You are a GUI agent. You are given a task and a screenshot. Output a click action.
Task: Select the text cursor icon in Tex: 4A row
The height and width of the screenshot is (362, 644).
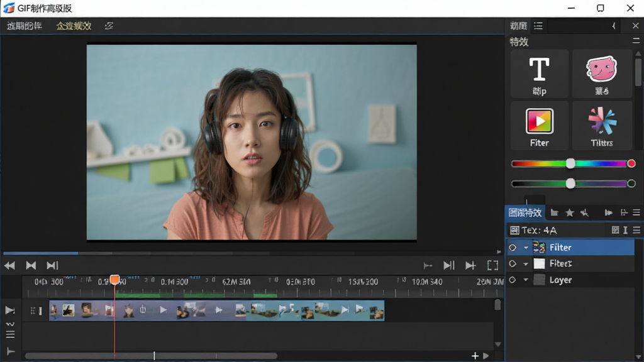625,230
